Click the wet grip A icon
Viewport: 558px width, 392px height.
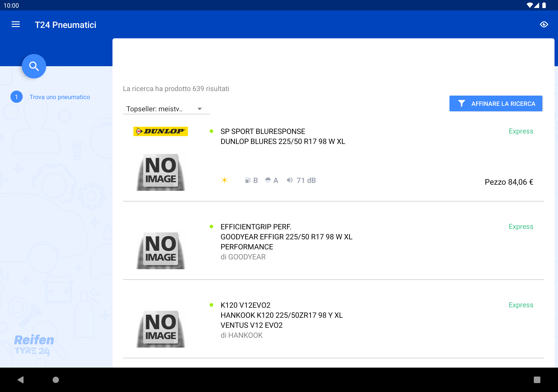(x=268, y=180)
